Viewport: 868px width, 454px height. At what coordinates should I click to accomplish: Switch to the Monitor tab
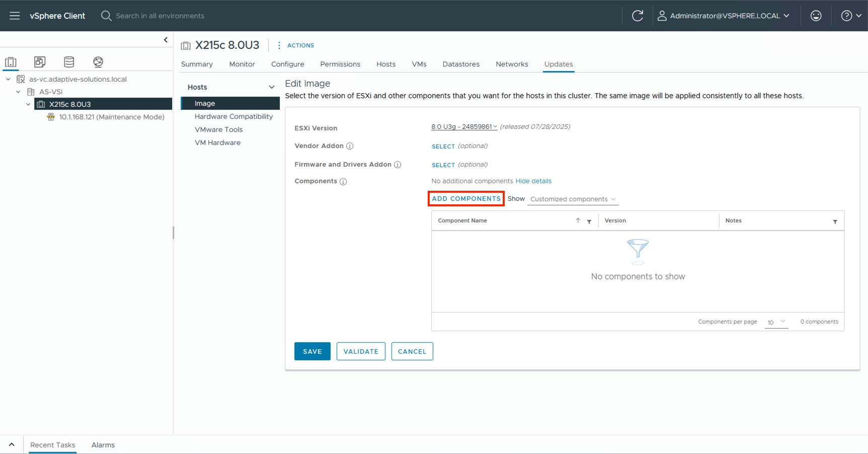coord(242,64)
